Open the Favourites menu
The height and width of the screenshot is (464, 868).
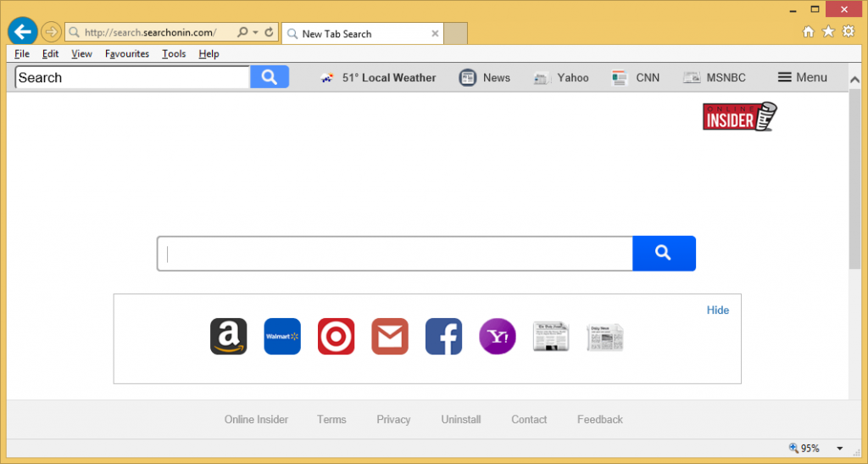click(127, 53)
